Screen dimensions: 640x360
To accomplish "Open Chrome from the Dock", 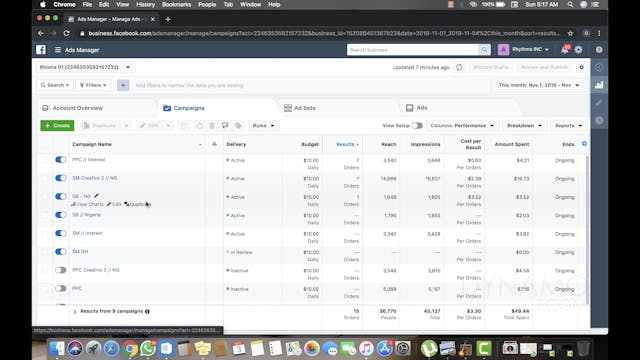I will tap(130, 349).
